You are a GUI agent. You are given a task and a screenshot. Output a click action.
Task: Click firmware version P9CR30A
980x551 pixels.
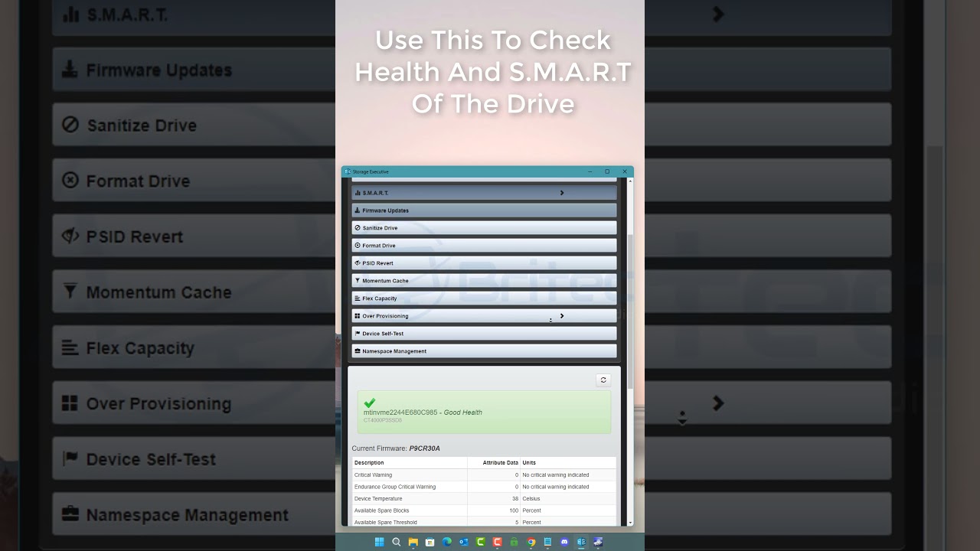click(425, 448)
